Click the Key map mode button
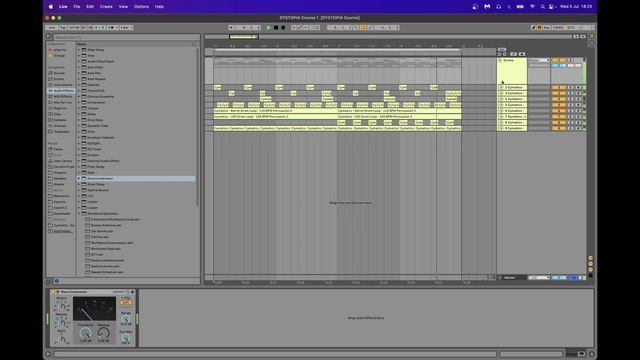This screenshot has width=640, height=360. coord(547,28)
